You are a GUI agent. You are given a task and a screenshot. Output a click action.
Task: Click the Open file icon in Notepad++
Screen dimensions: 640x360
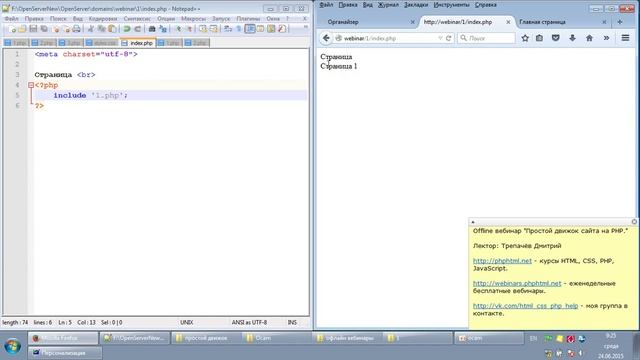22,29
